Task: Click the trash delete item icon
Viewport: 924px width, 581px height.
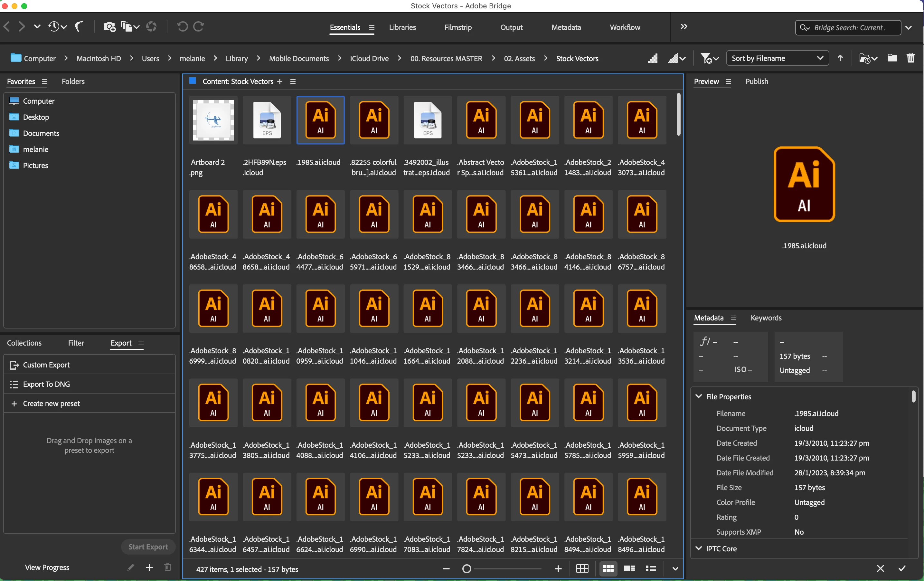Action: coord(910,58)
